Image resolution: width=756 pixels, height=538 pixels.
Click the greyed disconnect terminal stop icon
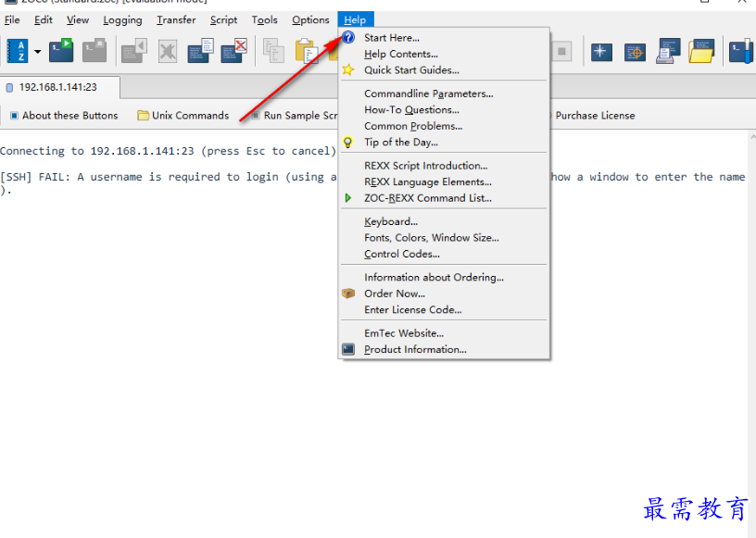[x=94, y=50]
